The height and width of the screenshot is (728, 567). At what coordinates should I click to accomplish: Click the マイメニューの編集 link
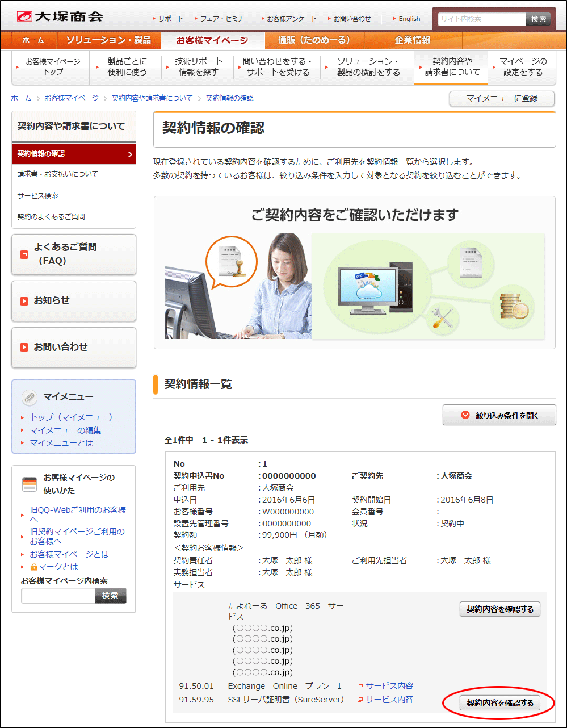click(x=66, y=430)
